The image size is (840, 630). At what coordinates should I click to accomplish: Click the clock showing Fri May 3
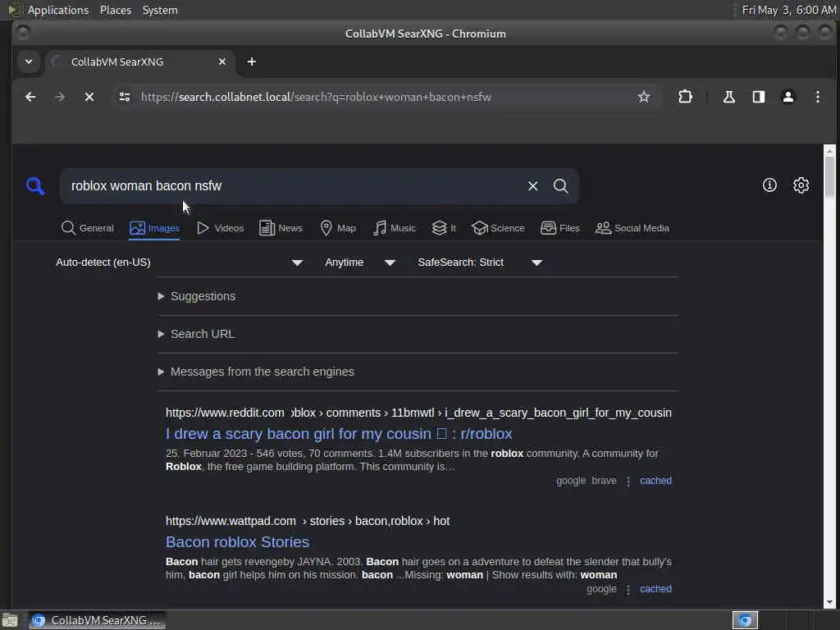tap(788, 10)
